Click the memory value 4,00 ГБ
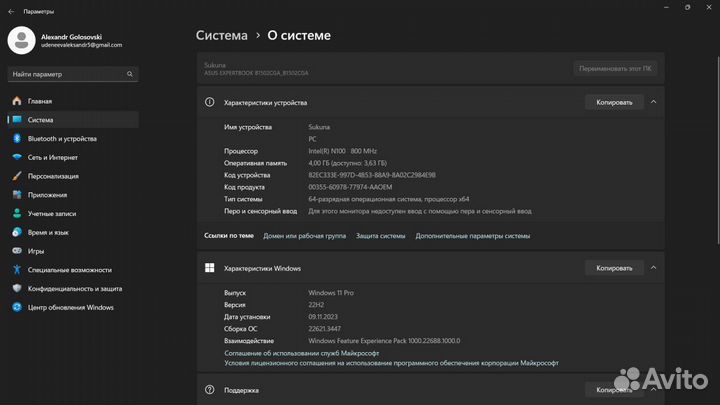This screenshot has height=405, width=720. (x=348, y=163)
